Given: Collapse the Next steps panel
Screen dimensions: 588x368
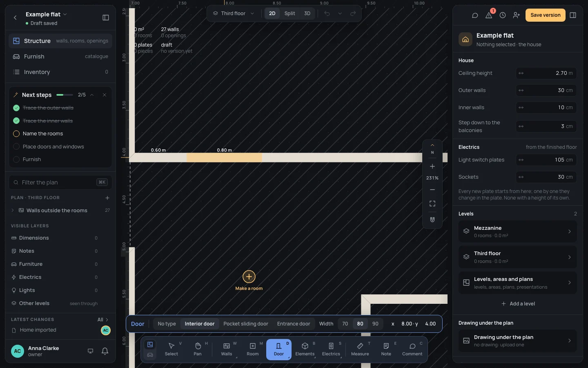Looking at the screenshot, I should point(92,95).
